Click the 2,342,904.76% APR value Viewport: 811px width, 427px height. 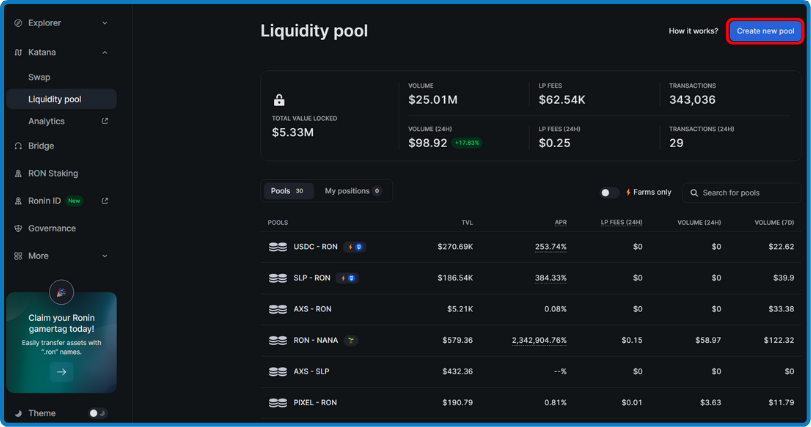[x=539, y=340]
